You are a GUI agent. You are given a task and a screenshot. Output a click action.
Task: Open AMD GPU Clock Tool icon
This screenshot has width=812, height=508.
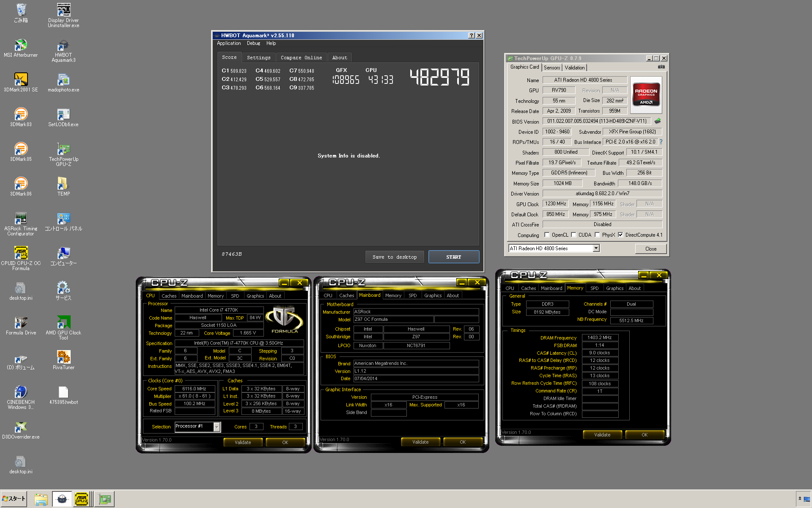63,328
